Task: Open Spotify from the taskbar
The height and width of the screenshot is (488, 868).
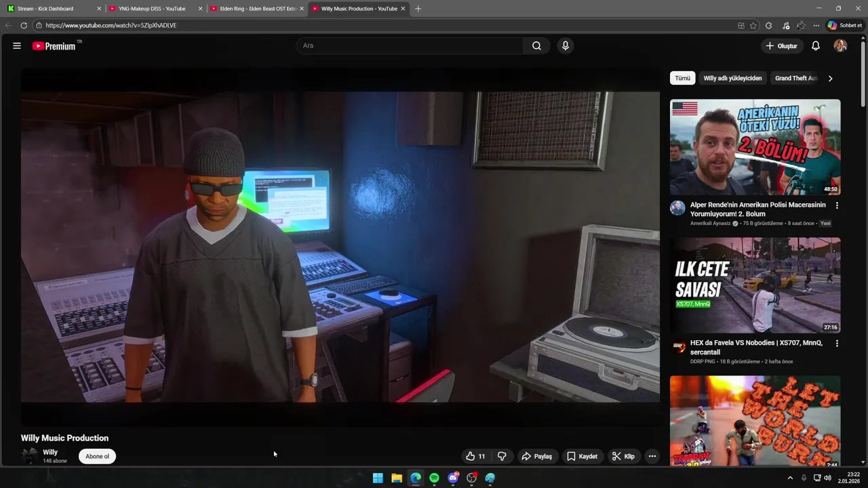Action: coord(434,478)
